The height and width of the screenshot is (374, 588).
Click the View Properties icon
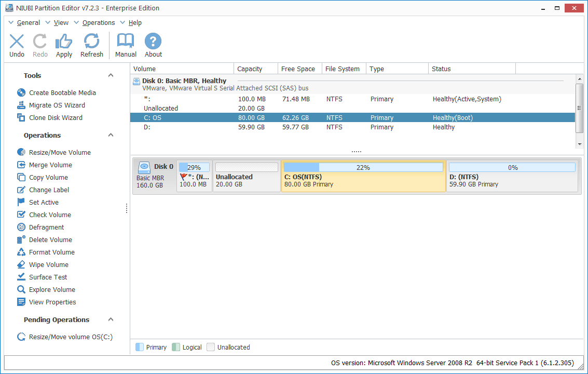tap(21, 302)
